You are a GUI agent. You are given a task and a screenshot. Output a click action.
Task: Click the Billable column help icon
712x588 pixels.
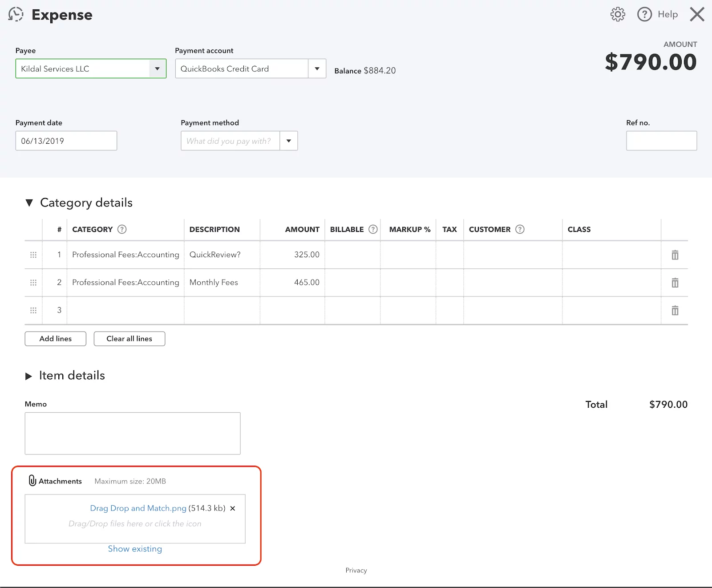tap(373, 229)
